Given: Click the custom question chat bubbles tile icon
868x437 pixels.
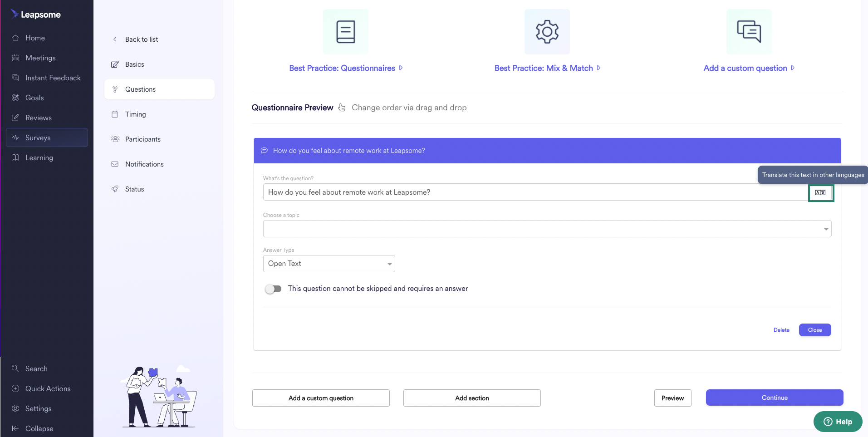Looking at the screenshot, I should pyautogui.click(x=749, y=32).
